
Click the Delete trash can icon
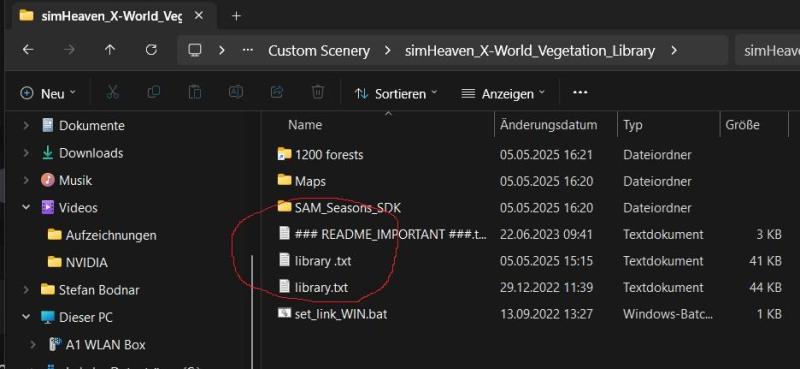[x=318, y=92]
